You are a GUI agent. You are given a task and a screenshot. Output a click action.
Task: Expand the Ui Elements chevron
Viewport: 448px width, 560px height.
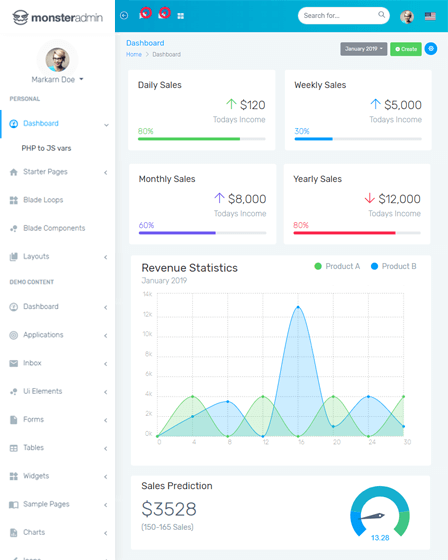pyautogui.click(x=106, y=392)
